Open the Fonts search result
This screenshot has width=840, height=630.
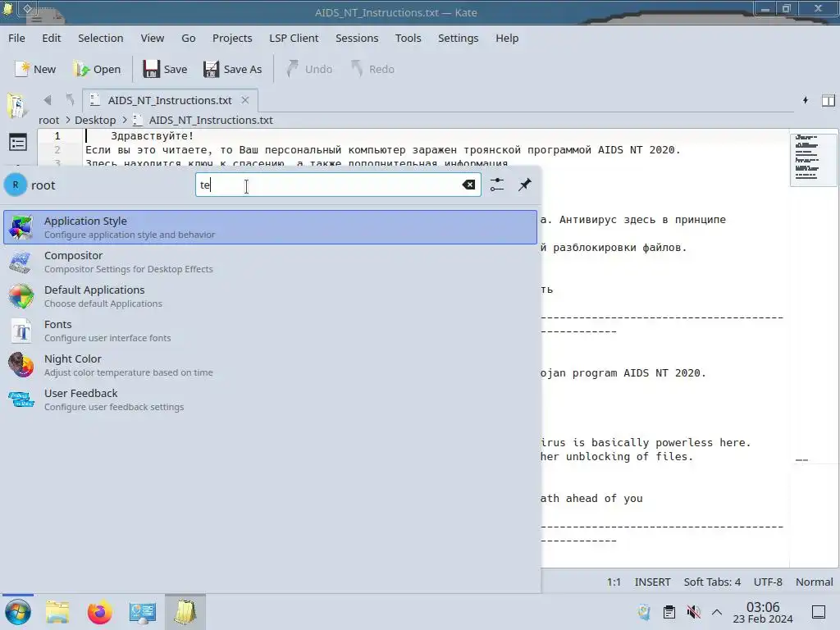tap(270, 331)
